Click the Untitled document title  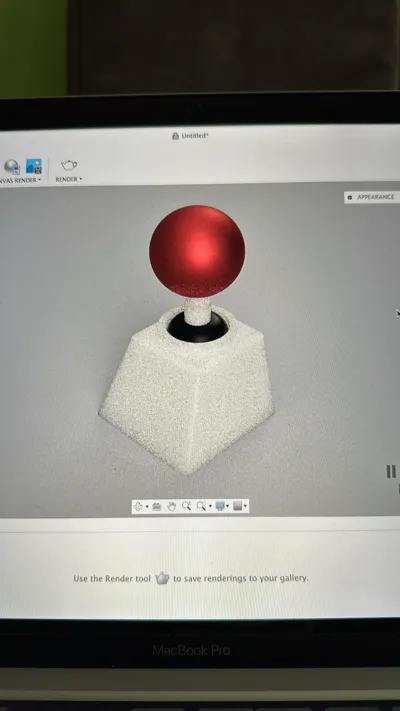pyautogui.click(x=195, y=136)
